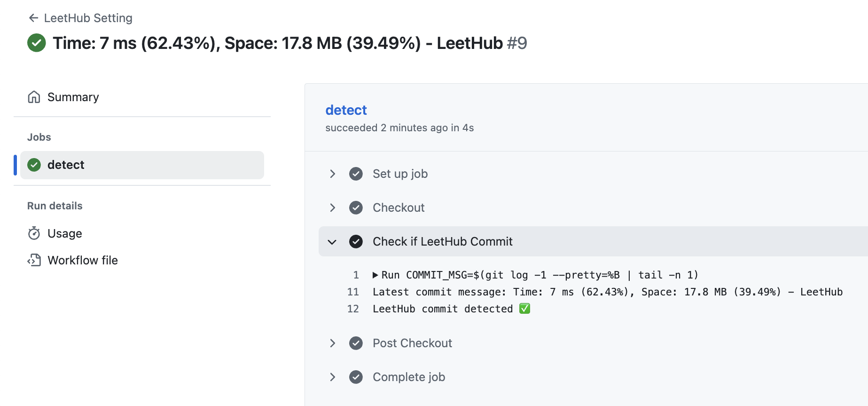This screenshot has height=406, width=868.
Task: Click the green check on the detect job
Action: (x=34, y=165)
